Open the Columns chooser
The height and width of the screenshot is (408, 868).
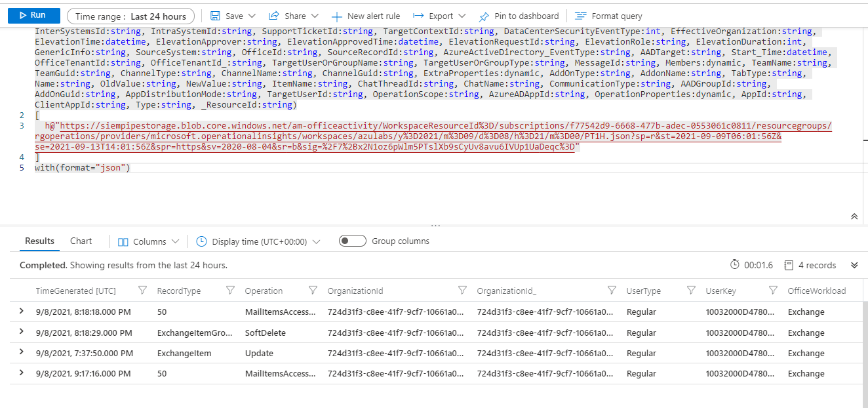pyautogui.click(x=148, y=241)
